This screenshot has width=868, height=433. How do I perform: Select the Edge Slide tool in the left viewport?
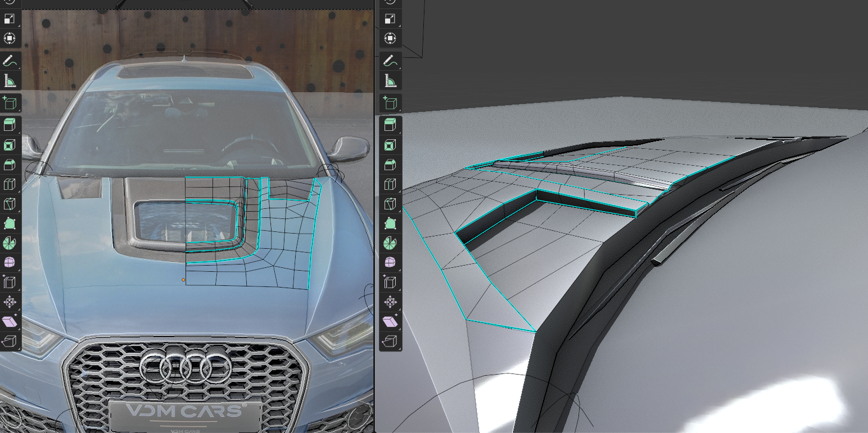[x=10, y=282]
